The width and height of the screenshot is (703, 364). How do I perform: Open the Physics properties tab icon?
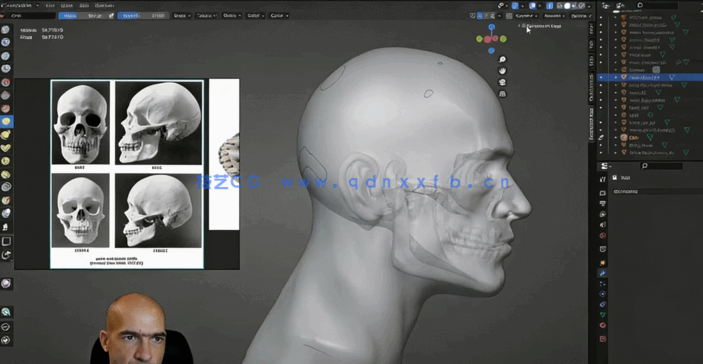tap(603, 294)
